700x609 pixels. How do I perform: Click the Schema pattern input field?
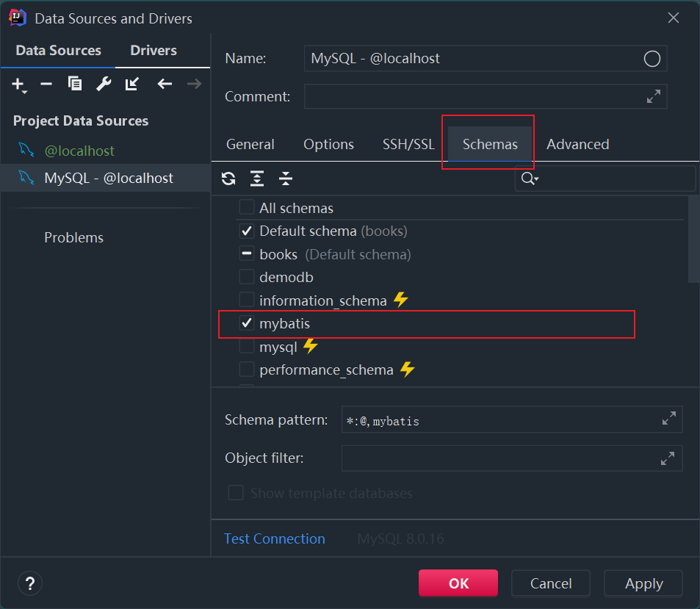(x=512, y=419)
